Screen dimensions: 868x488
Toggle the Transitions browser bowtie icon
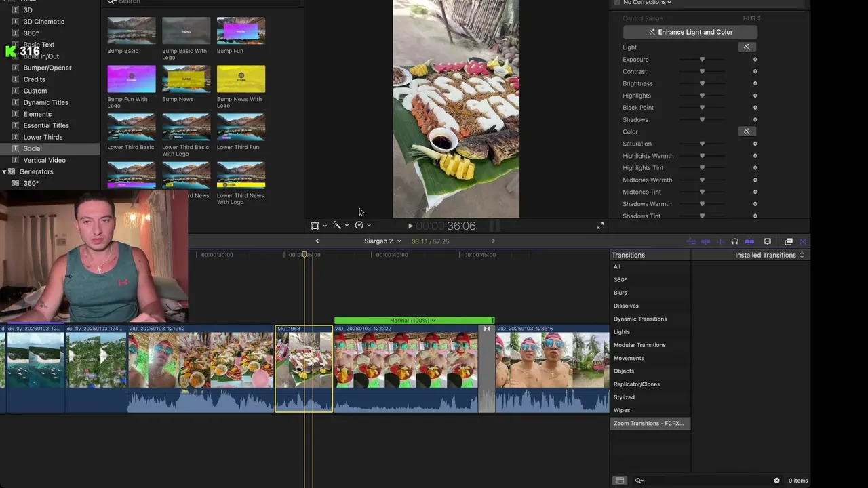(x=803, y=241)
